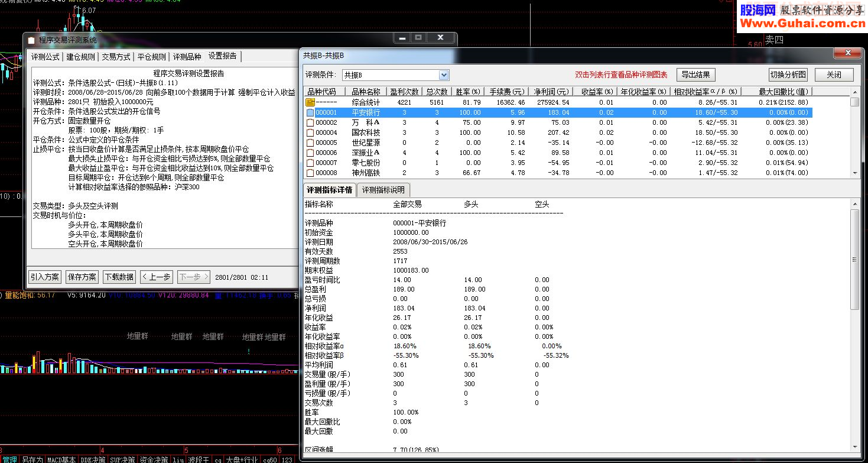Switch to the 平仓规则 tab

(151, 57)
